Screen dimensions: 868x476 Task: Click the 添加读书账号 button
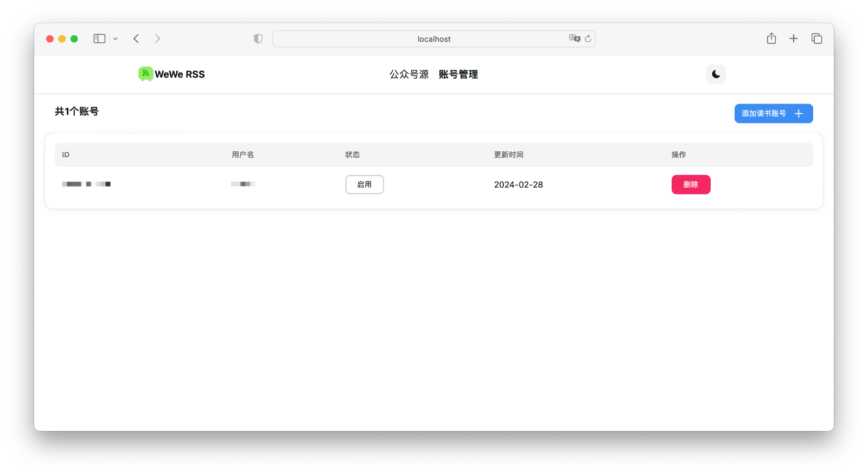click(x=774, y=113)
